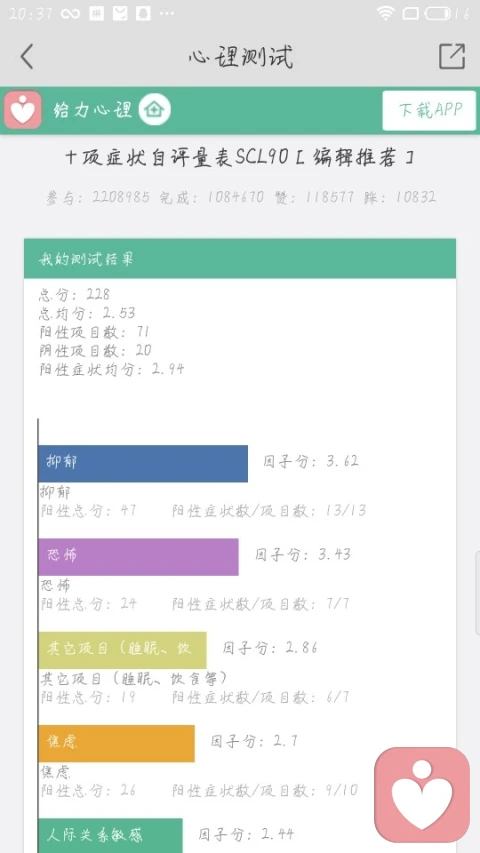
Task: Tap the infinity icon in status bar
Action: click(71, 14)
